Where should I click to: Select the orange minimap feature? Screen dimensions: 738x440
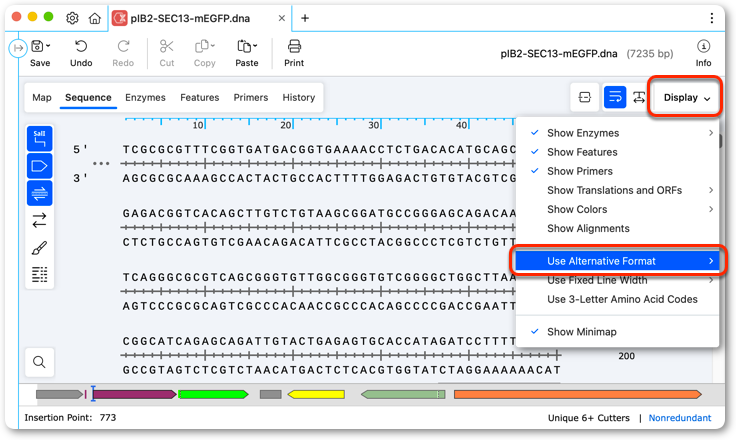(x=578, y=394)
